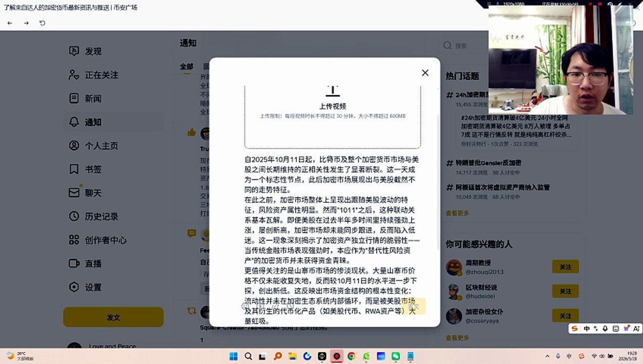This screenshot has height=364, width=643.
Task: Select the 全部 notifications tab
Action: tap(187, 66)
